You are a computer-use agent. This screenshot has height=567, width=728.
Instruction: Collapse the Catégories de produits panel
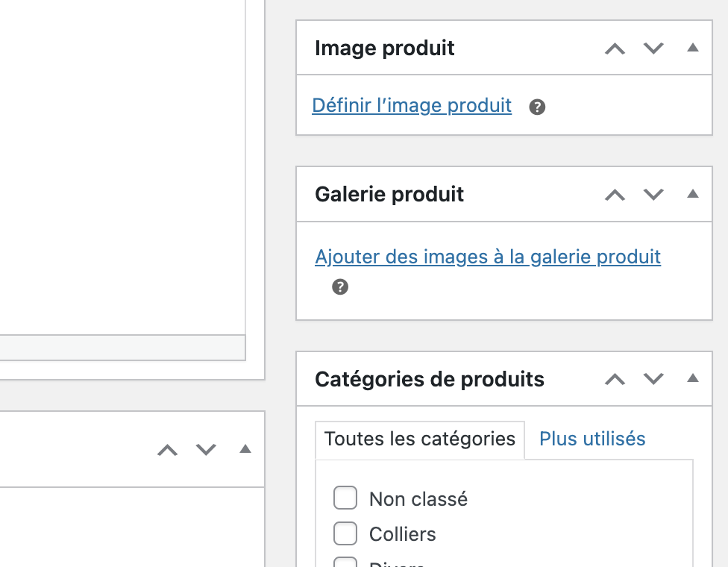click(x=692, y=378)
